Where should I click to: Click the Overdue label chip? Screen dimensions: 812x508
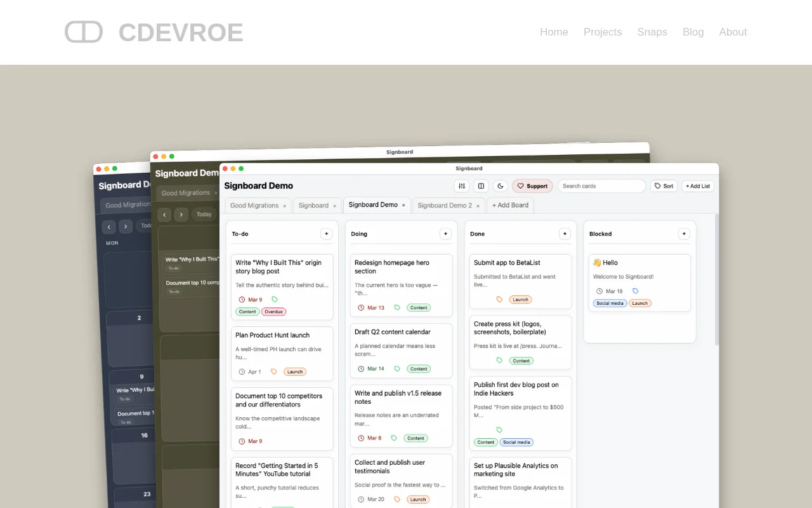[x=273, y=312]
